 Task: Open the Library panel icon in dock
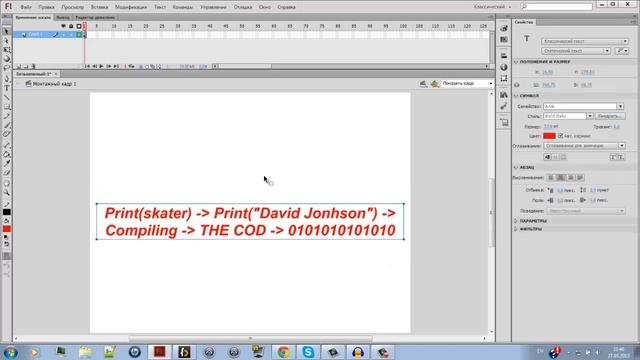(504, 95)
